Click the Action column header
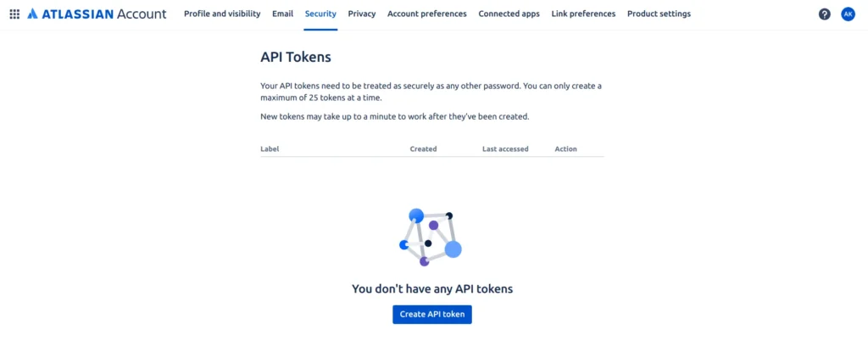This screenshot has width=868, height=341. pyautogui.click(x=565, y=149)
